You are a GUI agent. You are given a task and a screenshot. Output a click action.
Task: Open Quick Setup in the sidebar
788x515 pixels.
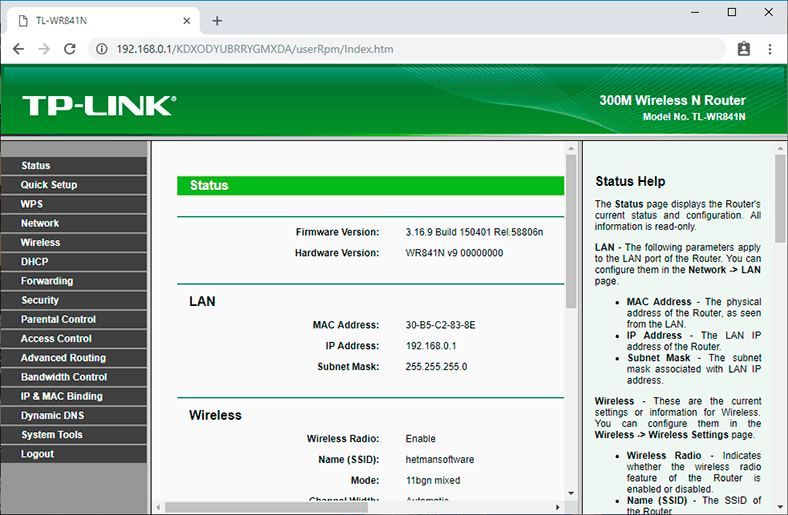point(74,185)
